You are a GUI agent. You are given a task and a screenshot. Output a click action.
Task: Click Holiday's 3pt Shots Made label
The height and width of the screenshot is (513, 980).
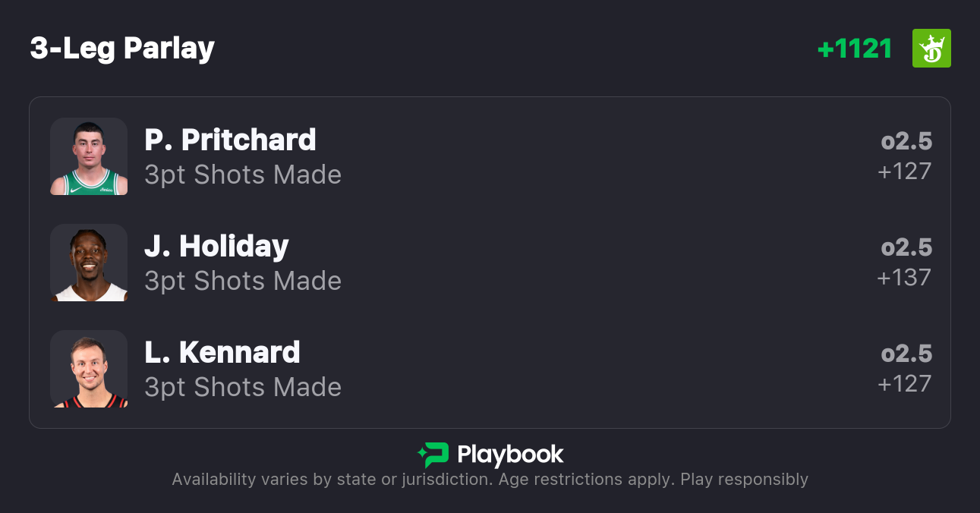click(243, 281)
